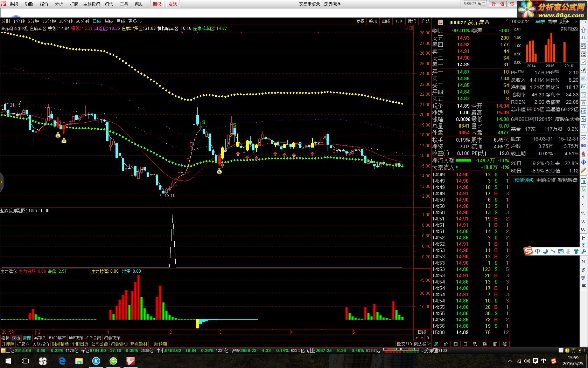
Task: Open File Explorer from the taskbar
Action: pos(79,361)
